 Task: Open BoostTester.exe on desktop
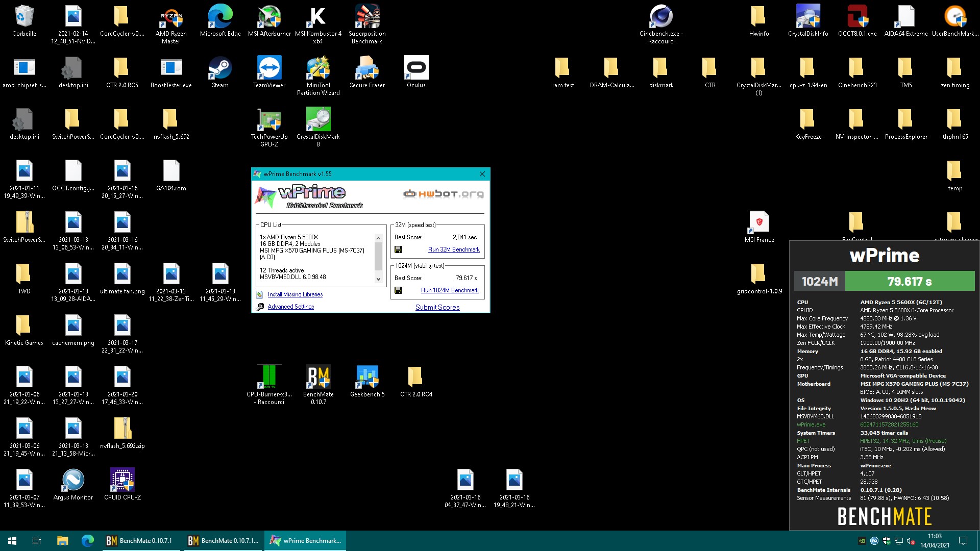(171, 72)
